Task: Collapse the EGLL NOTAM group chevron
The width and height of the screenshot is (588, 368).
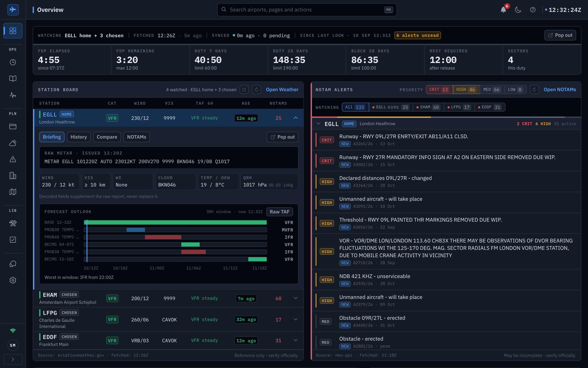Action: click(318, 124)
